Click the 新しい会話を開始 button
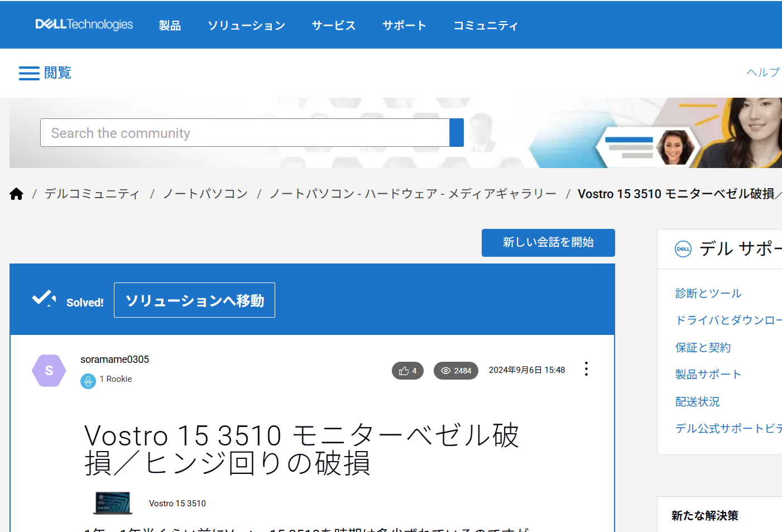 click(x=548, y=243)
